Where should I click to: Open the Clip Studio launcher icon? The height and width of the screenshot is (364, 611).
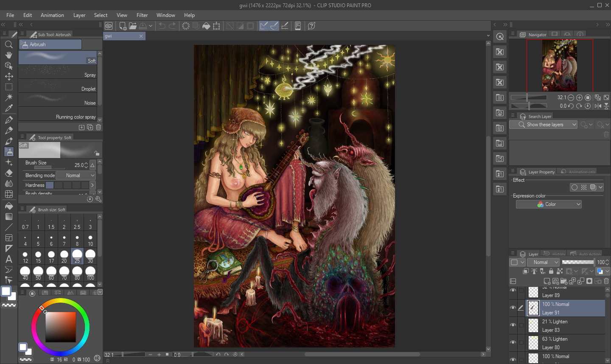tap(109, 26)
